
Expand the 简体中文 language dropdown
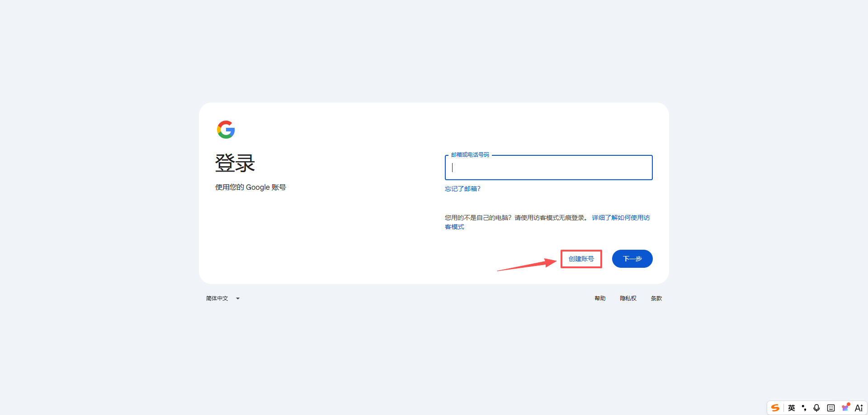click(223, 298)
